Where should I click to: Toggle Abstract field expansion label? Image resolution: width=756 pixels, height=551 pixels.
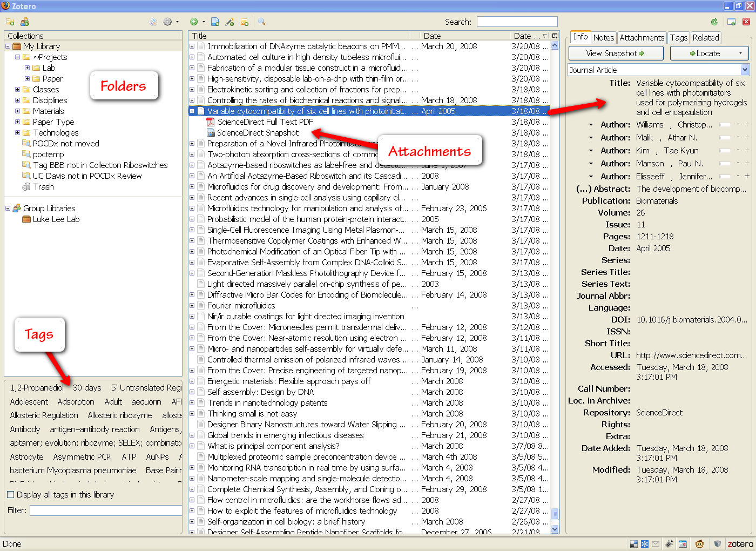[x=603, y=189]
